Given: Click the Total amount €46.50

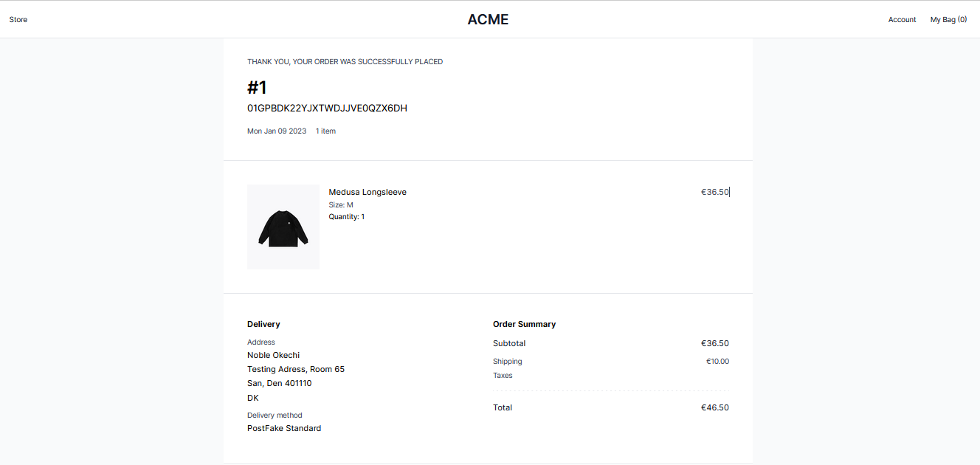Looking at the screenshot, I should (x=714, y=407).
